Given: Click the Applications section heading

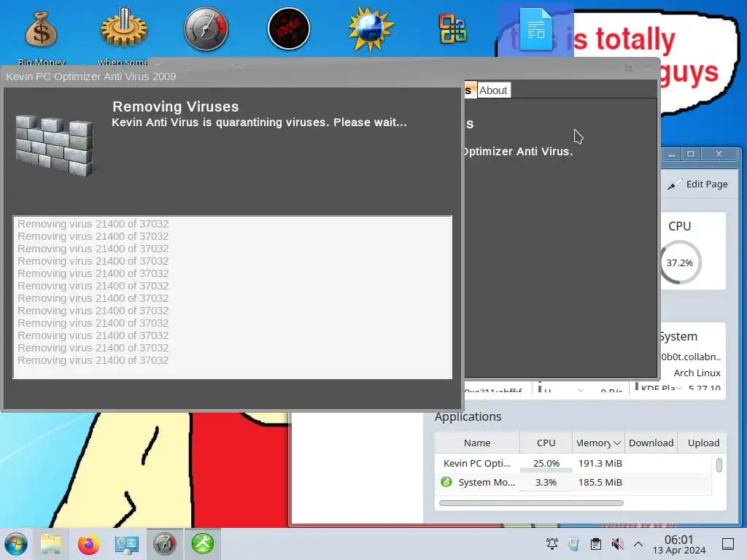Looking at the screenshot, I should 468,416.
